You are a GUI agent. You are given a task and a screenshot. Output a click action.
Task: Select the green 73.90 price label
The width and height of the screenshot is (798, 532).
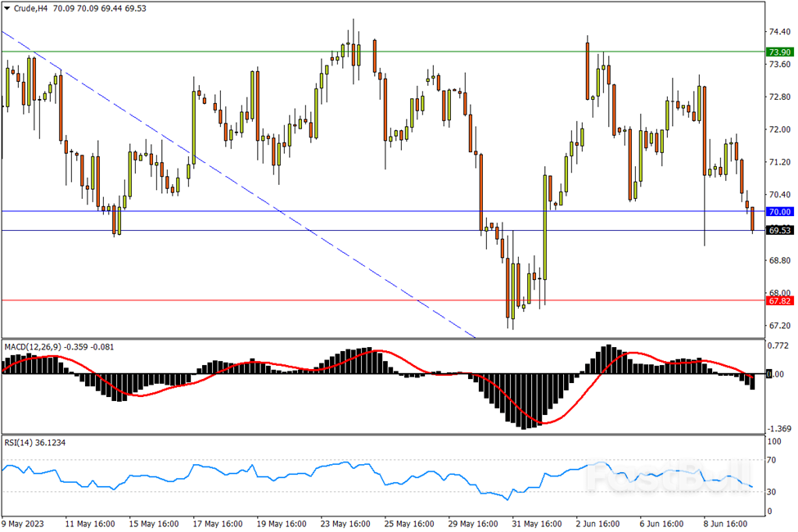click(779, 52)
